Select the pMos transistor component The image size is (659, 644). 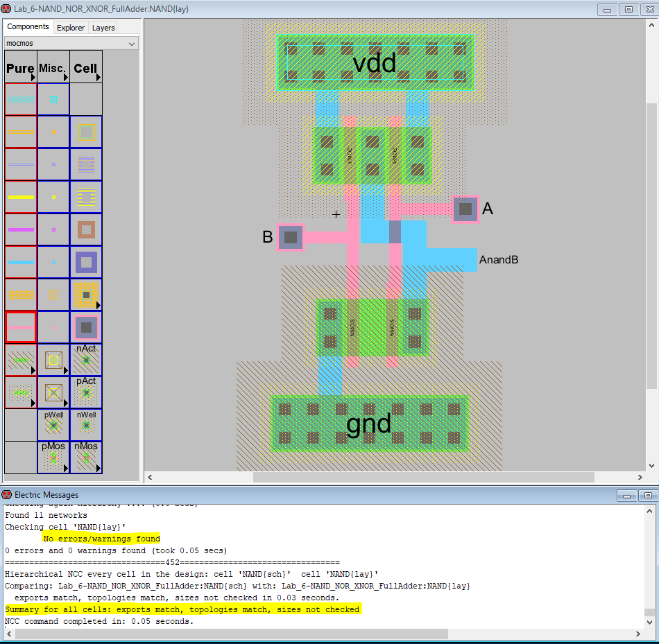coord(53,458)
